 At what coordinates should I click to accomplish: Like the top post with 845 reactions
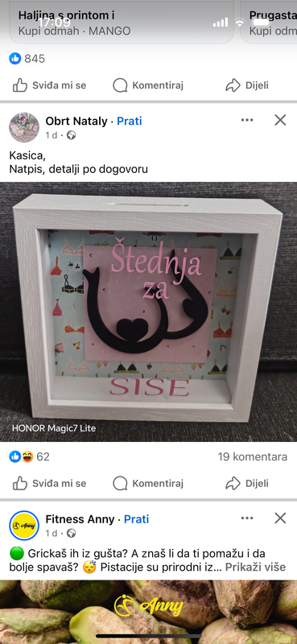pos(49,85)
